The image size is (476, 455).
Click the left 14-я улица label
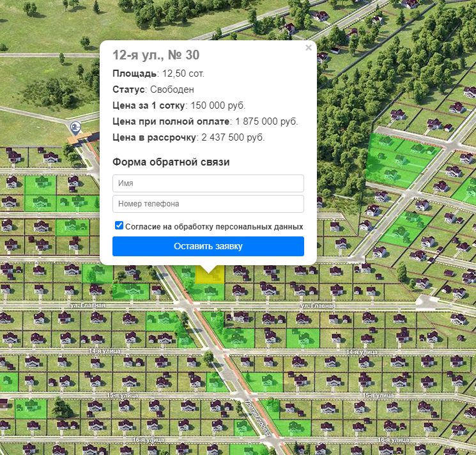click(105, 351)
